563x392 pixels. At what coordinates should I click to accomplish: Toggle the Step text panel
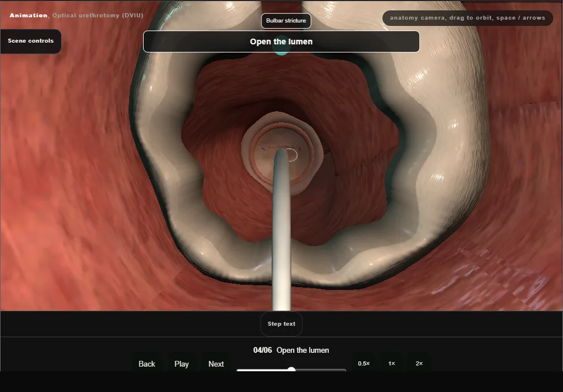coord(281,324)
